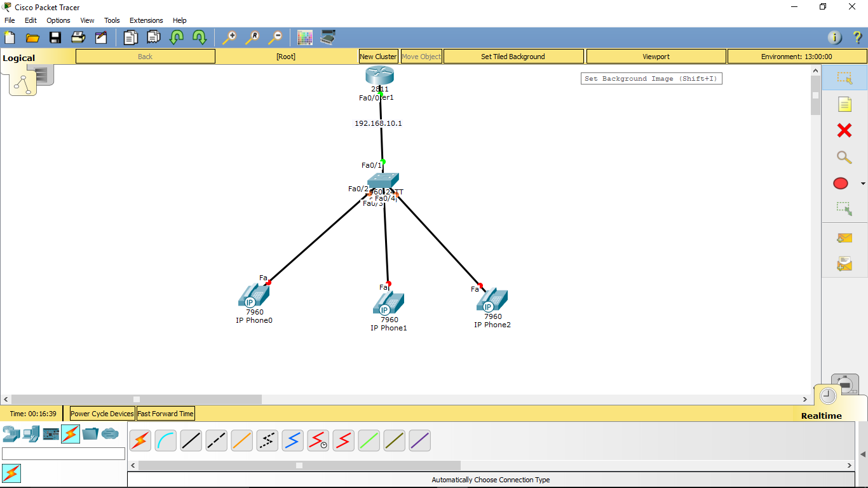Viewport: 868px width, 488px height.
Task: Select the Add Simple PDU tool
Action: [844, 238]
